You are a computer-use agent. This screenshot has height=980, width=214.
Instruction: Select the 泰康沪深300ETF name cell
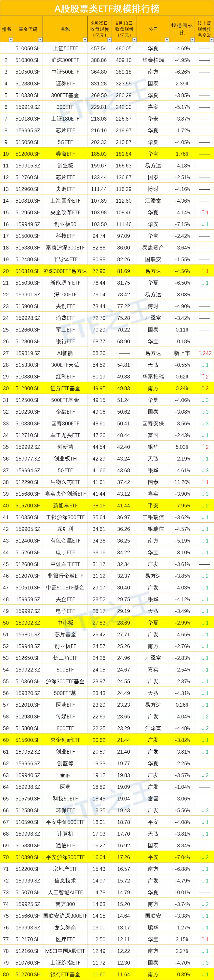coord(65,248)
